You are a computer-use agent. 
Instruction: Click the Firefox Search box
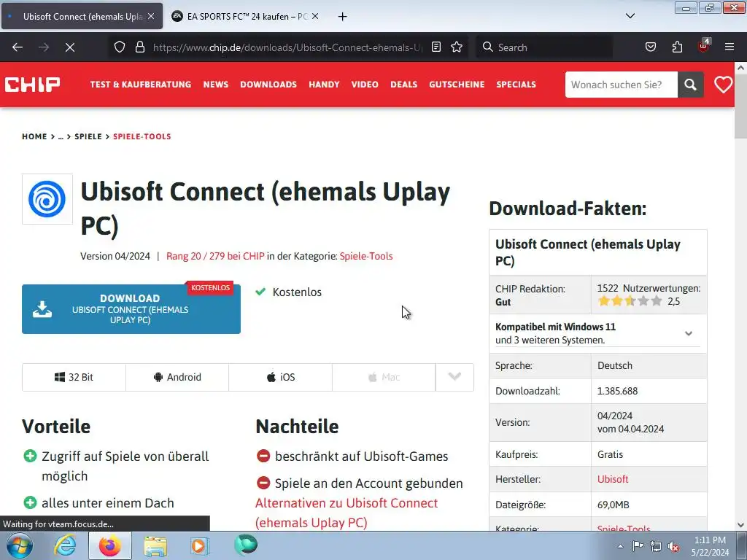point(544,47)
